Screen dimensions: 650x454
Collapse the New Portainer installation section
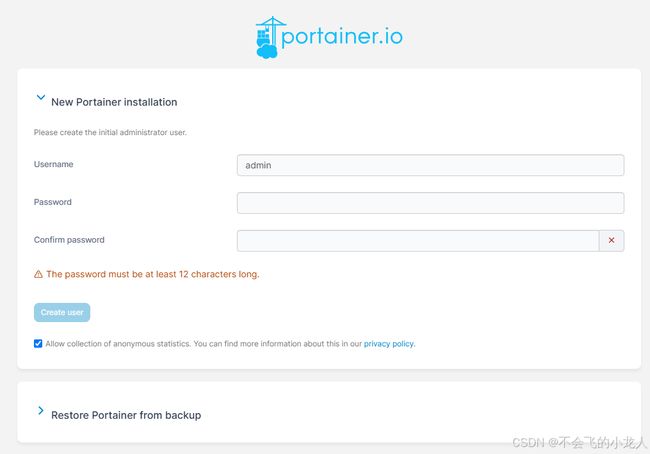click(41, 97)
